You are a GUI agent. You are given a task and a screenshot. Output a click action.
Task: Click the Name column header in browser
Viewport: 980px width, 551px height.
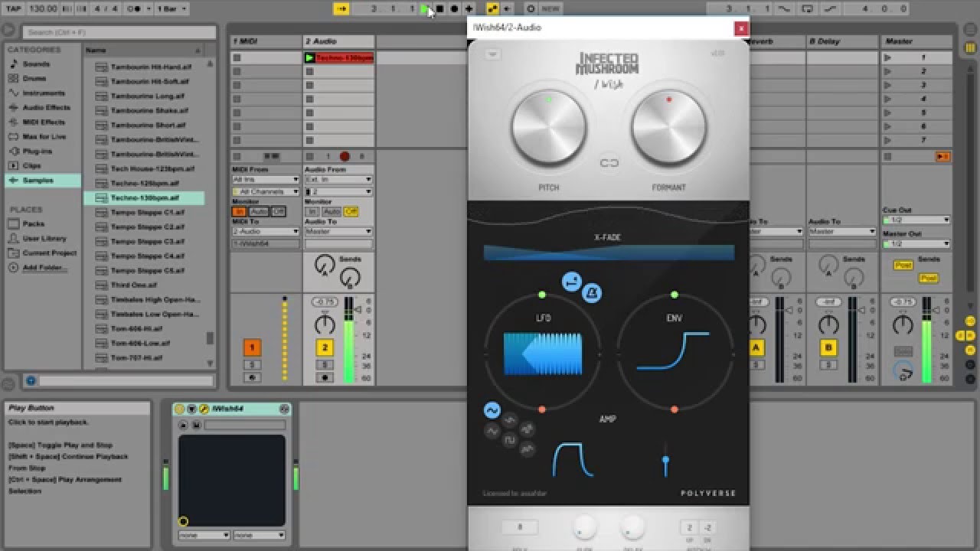pyautogui.click(x=142, y=50)
